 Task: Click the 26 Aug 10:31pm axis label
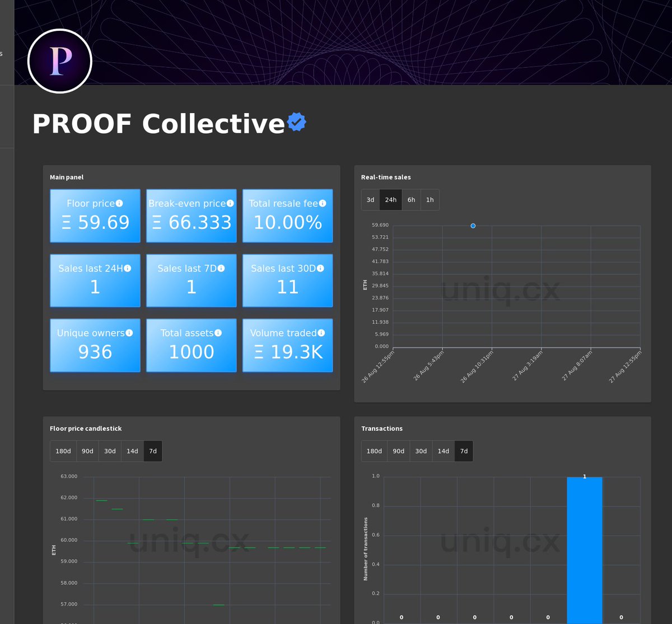point(477,367)
